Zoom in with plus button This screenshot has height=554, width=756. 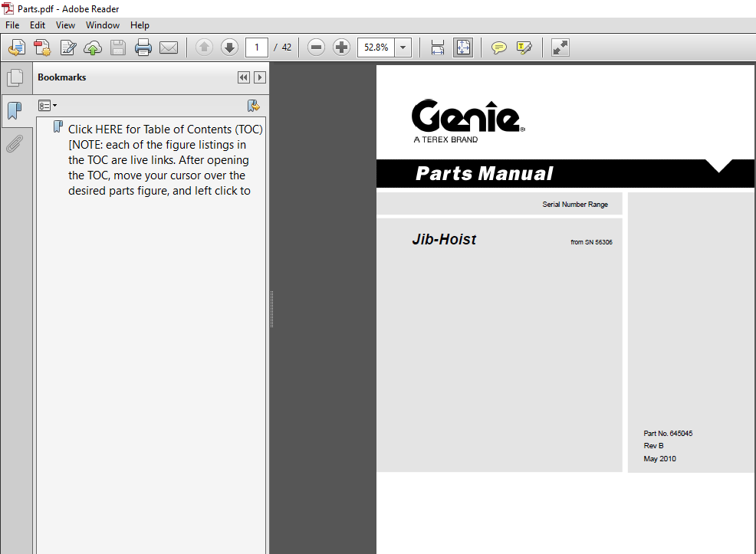point(341,48)
